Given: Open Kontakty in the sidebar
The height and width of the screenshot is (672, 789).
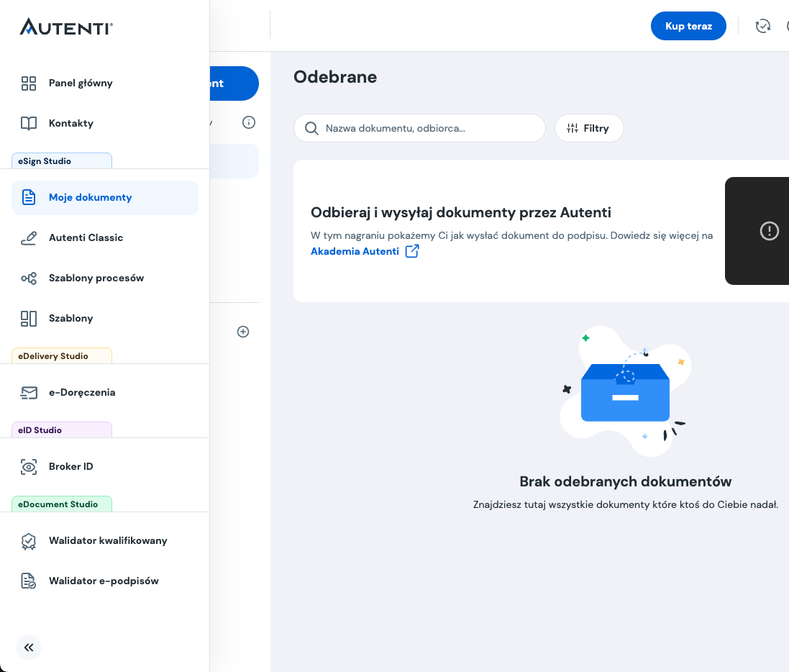Looking at the screenshot, I should pos(70,123).
